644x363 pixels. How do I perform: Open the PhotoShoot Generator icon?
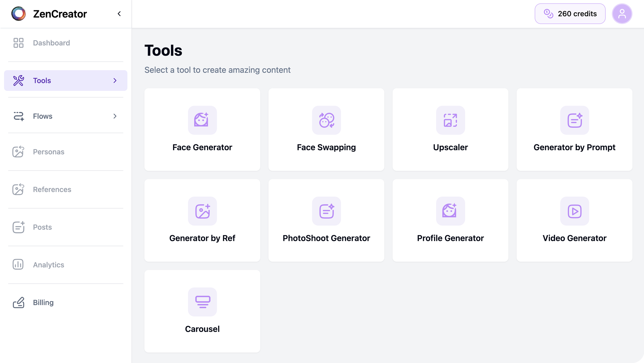click(326, 211)
